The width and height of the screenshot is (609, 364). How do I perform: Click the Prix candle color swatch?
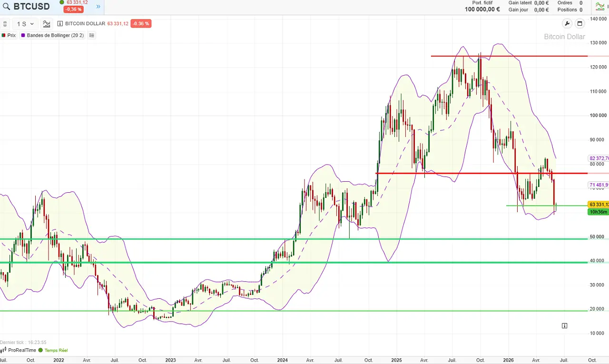coord(3,35)
